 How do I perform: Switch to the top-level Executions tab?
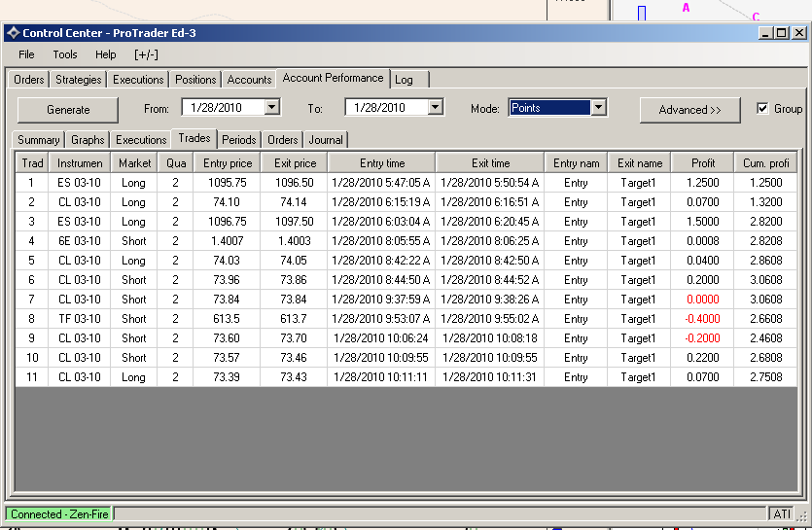tap(138, 80)
